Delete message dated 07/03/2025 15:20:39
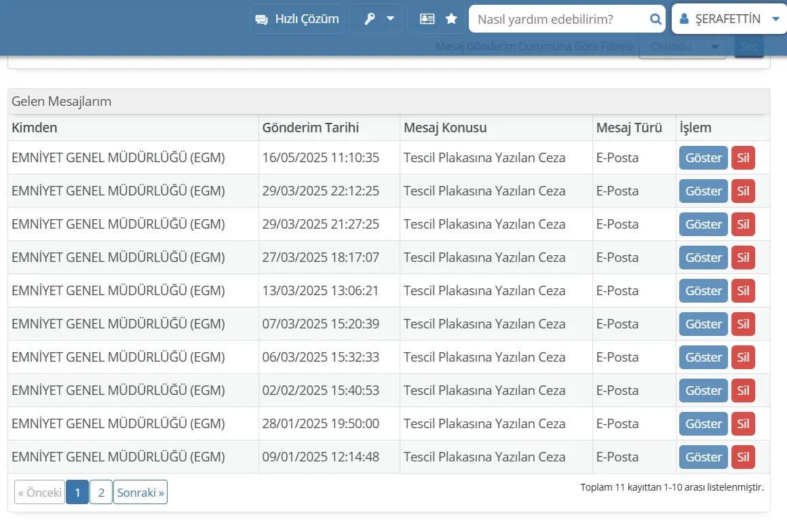The height and width of the screenshot is (532, 787). 743,324
